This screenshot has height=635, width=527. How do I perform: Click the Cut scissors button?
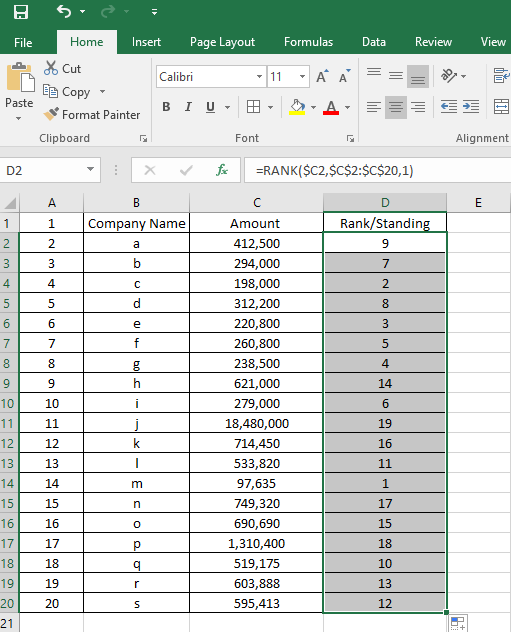62,68
